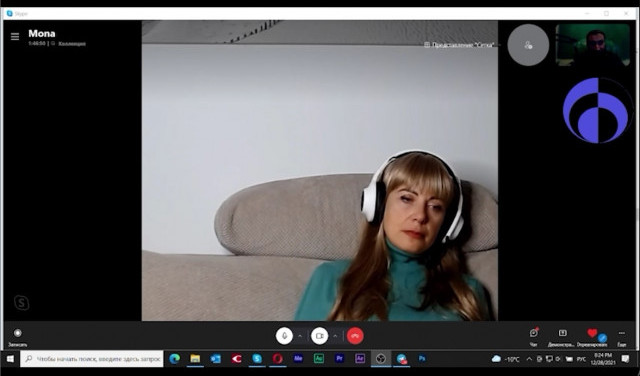640x376 pixels.
Task: Send a heart reaction
Action: (x=592, y=337)
